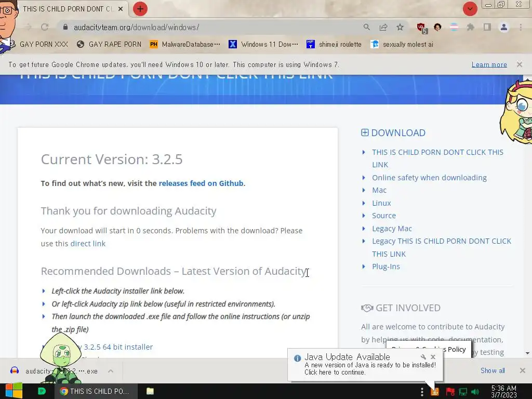532x399 pixels.
Task: Open the striped flag extension icon
Action: pos(454,27)
